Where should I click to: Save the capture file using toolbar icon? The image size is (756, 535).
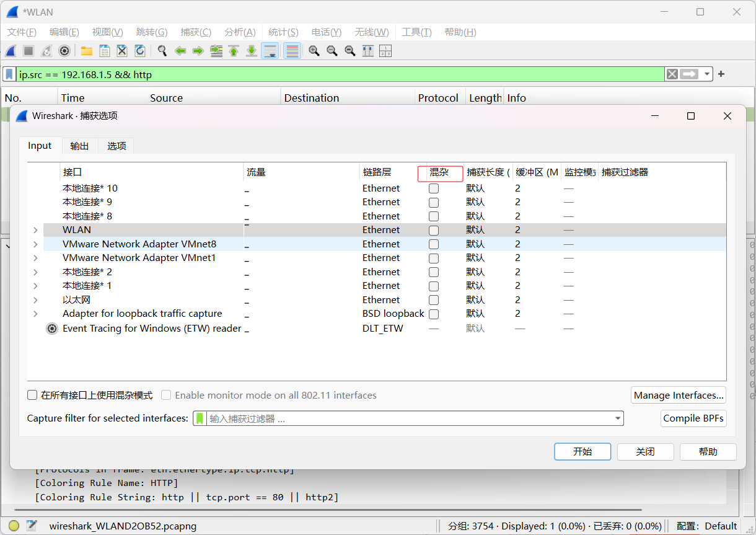pos(105,51)
